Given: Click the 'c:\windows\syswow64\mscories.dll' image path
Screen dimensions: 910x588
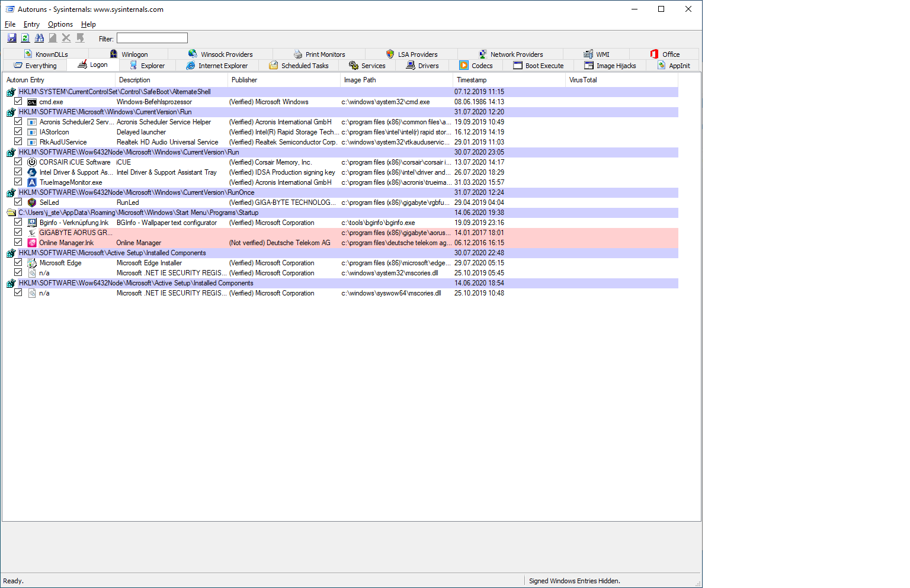Looking at the screenshot, I should [x=391, y=293].
